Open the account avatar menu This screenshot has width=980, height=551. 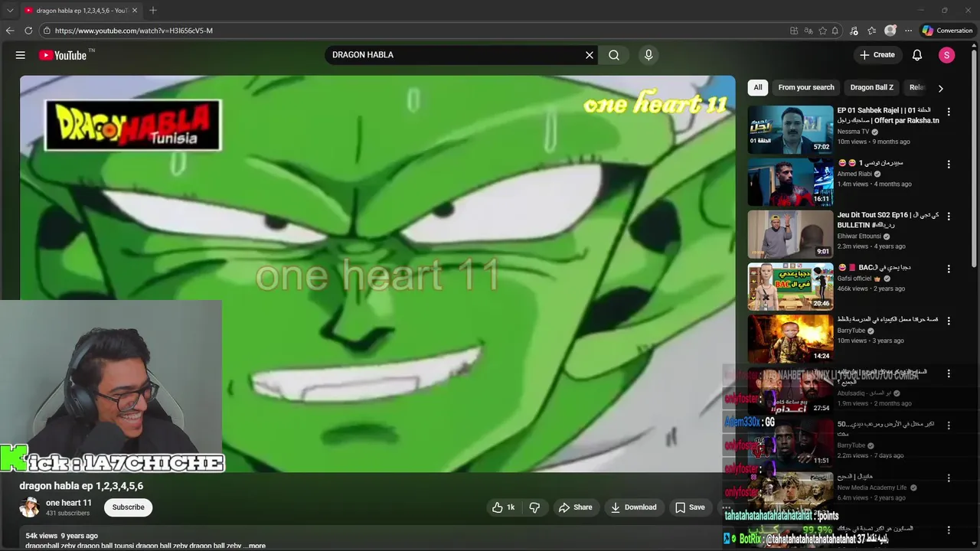tap(947, 55)
